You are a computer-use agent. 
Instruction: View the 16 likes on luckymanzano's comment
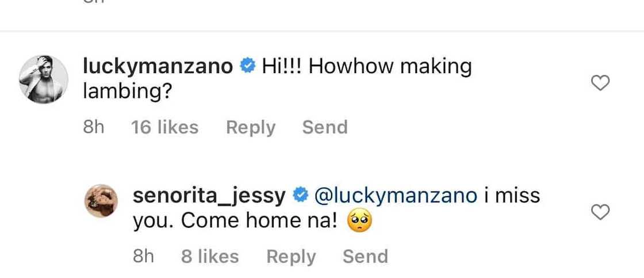[164, 127]
